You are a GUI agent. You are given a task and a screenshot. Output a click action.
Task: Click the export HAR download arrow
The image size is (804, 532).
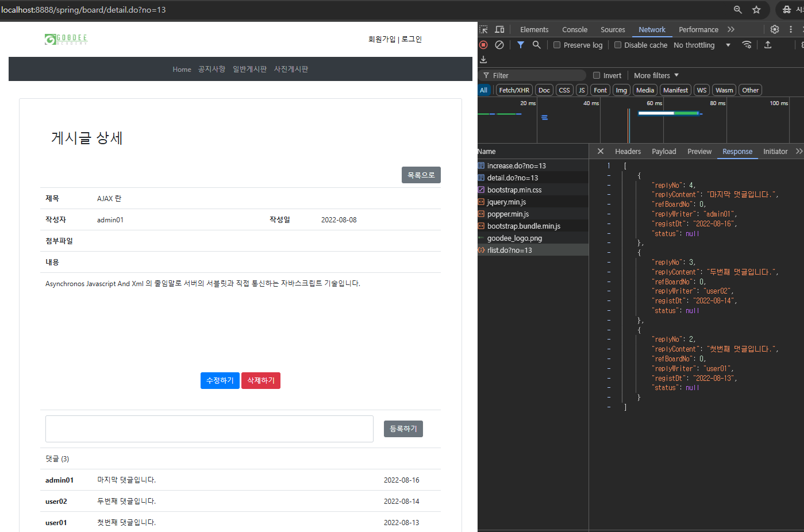(x=483, y=59)
